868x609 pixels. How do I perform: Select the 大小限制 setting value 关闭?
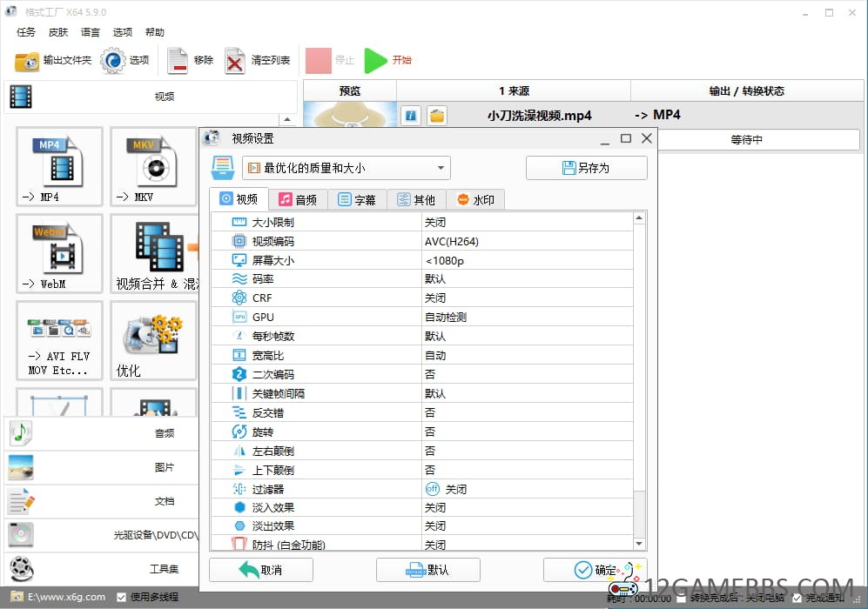[528, 222]
